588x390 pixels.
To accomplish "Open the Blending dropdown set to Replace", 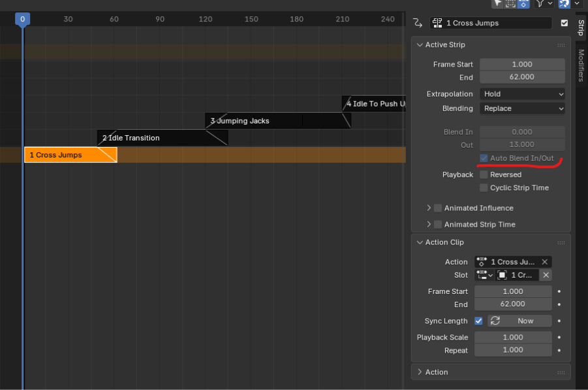I will pyautogui.click(x=522, y=108).
